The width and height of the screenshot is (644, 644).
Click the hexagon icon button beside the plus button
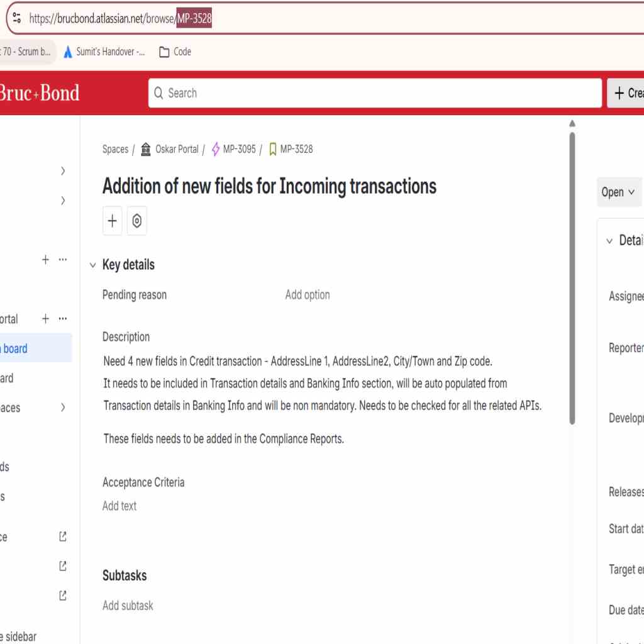pos(136,221)
